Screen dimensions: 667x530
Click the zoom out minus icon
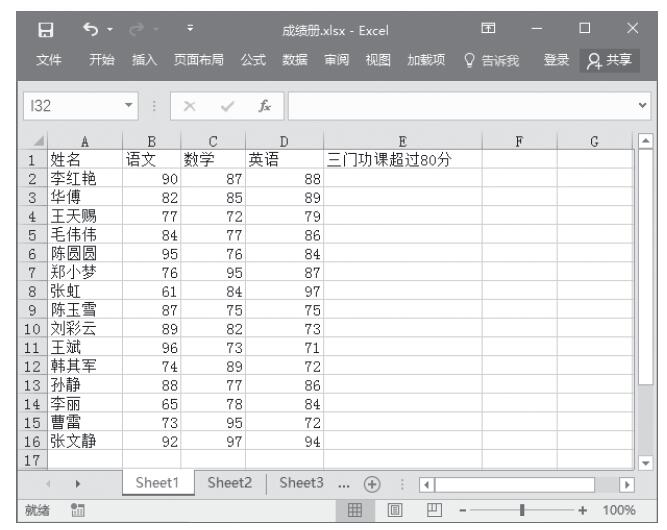[462, 510]
